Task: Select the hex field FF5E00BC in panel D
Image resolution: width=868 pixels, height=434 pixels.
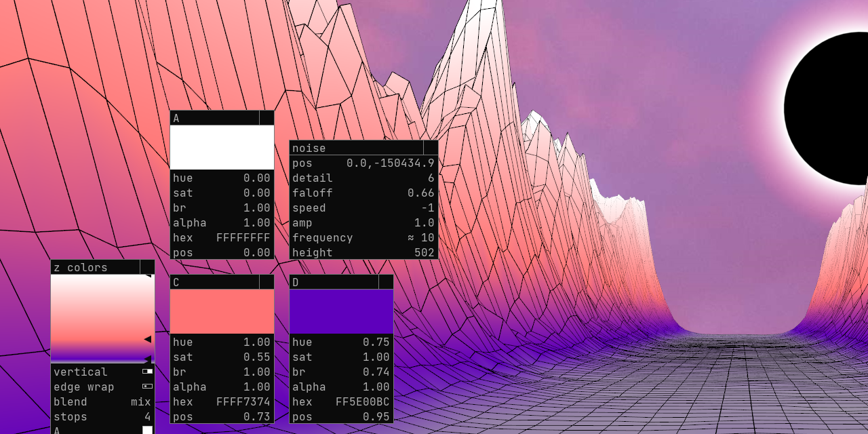Action: coord(363,401)
